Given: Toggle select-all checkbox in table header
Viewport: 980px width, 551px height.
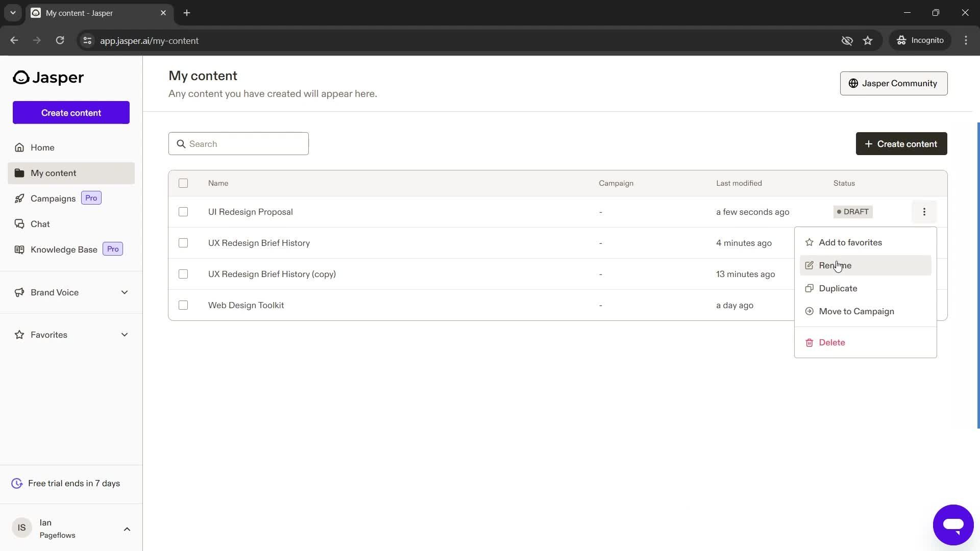Looking at the screenshot, I should (183, 183).
